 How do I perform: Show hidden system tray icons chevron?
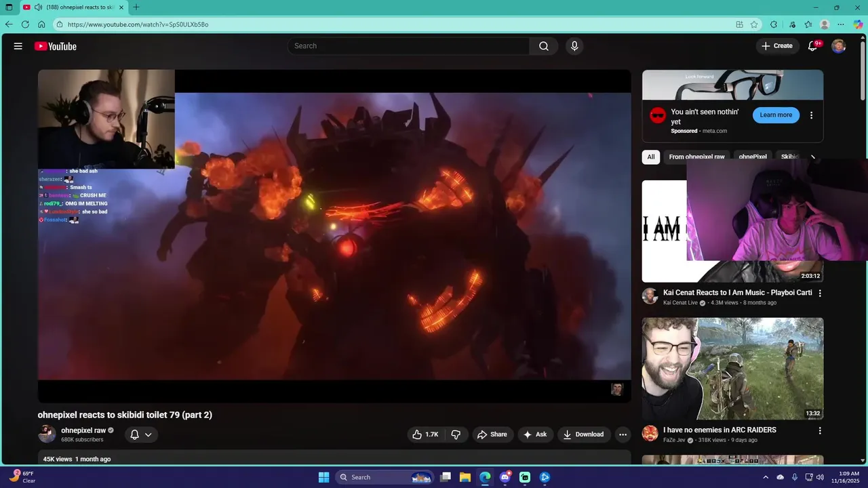coord(766,477)
